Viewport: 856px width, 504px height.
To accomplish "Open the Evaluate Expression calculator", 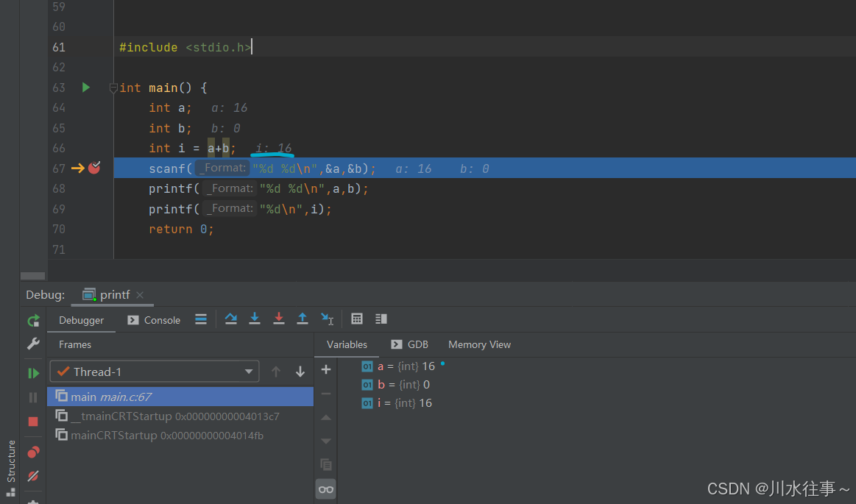I will pyautogui.click(x=357, y=319).
